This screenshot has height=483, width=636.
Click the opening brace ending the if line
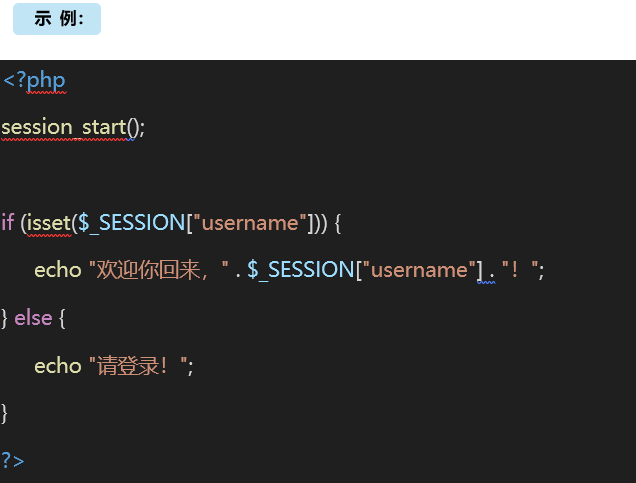click(338, 222)
